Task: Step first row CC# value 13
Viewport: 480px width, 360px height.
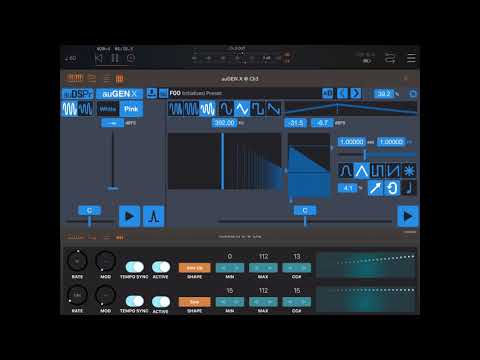Action: [x=297, y=268]
